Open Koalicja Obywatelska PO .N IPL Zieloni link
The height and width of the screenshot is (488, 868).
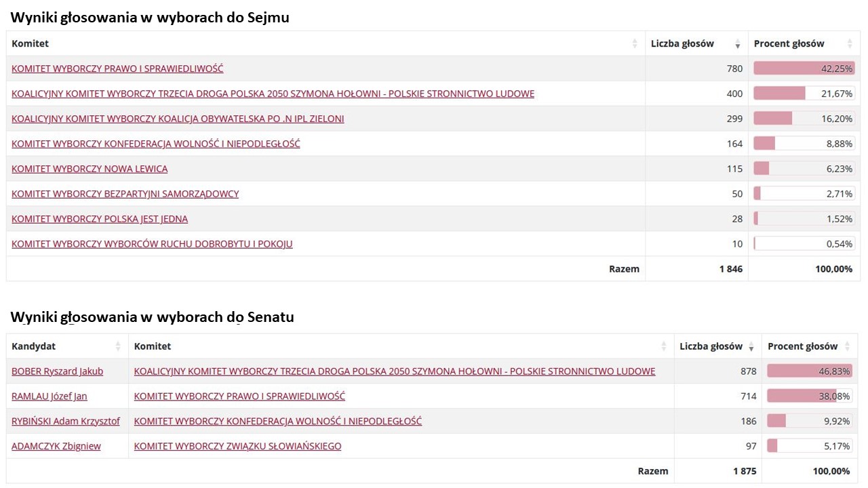point(178,119)
